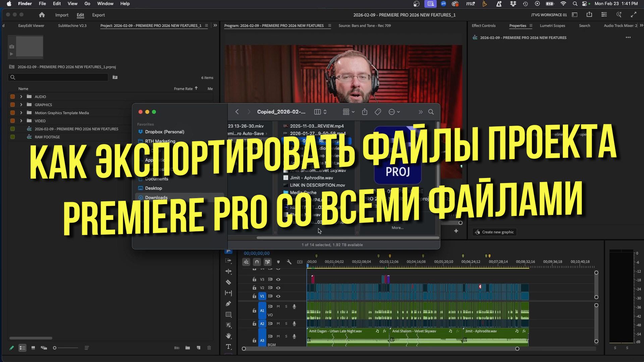
Task: Select the Razor tool in the timeline toolbar
Action: coord(229,282)
